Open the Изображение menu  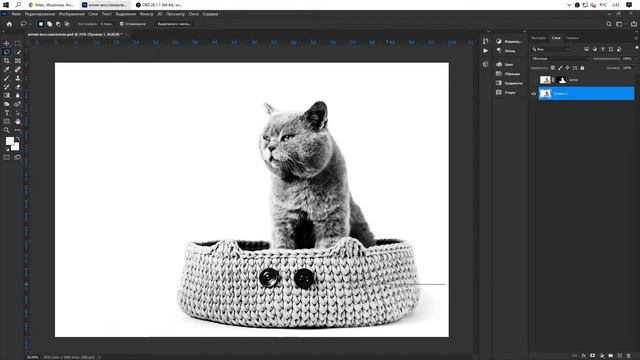pyautogui.click(x=71, y=14)
